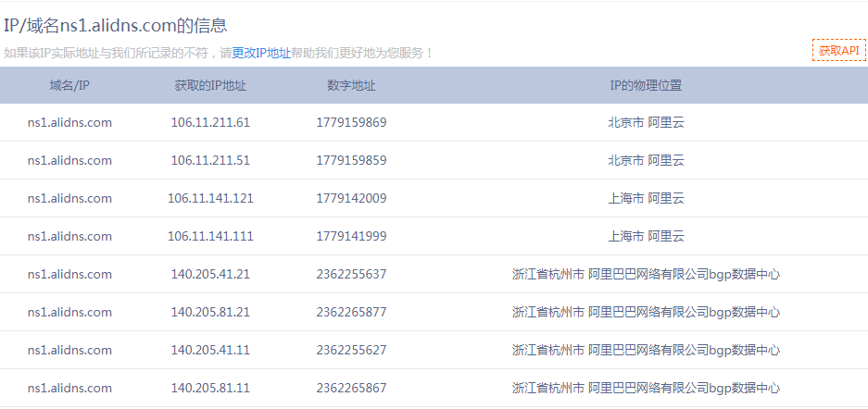Click numeric address 1779159869
Viewport: 868px width, 409px height.
point(351,123)
